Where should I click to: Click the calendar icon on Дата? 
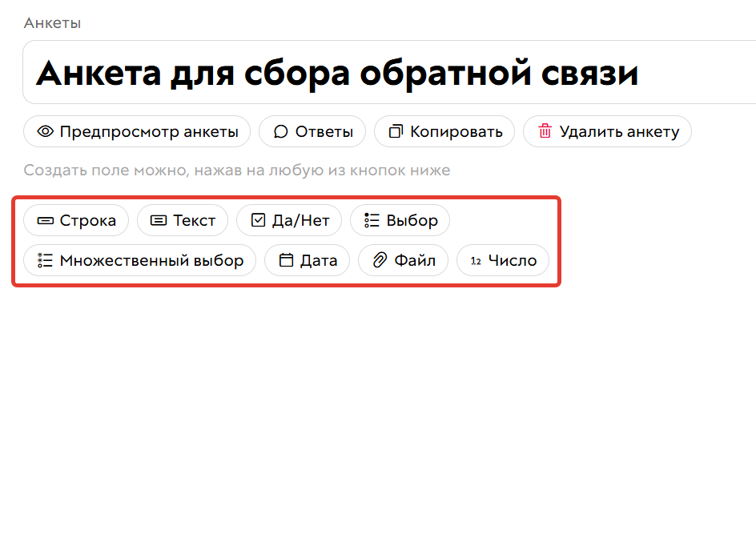click(x=287, y=259)
